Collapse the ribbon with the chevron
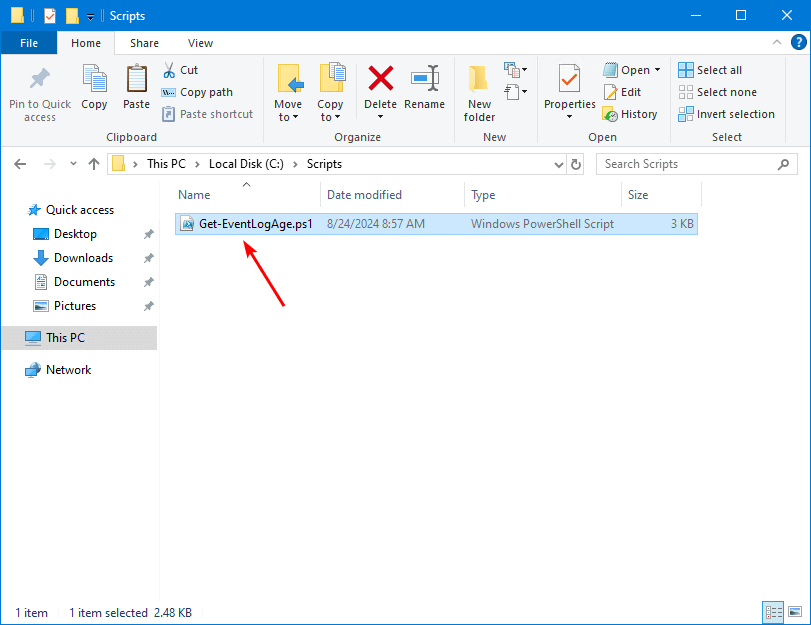Screen dimensions: 811x625 pos(777,42)
